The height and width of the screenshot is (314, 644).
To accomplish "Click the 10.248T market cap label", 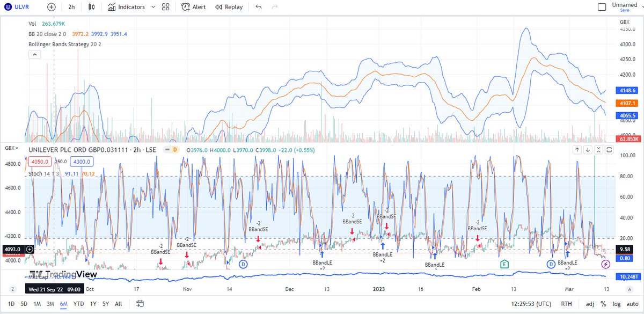I will click(628, 276).
